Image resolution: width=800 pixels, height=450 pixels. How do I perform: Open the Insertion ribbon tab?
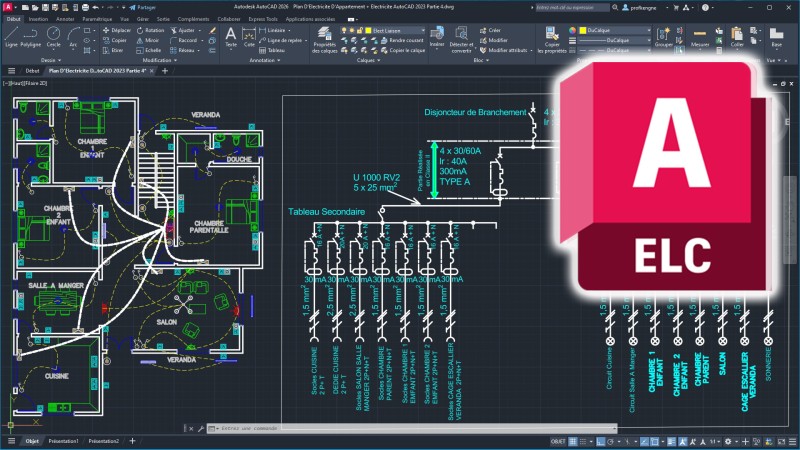(38, 19)
